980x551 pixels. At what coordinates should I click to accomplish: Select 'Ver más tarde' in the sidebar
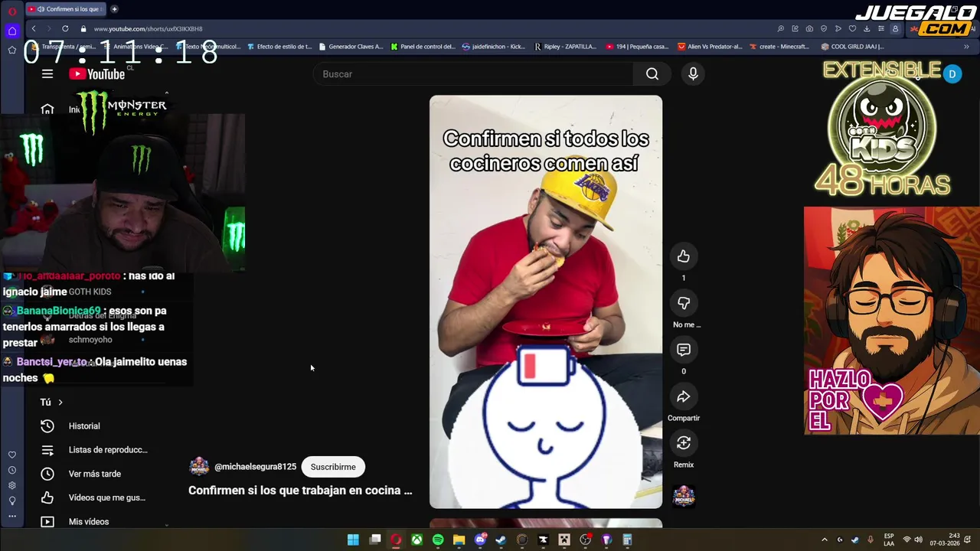pos(95,474)
